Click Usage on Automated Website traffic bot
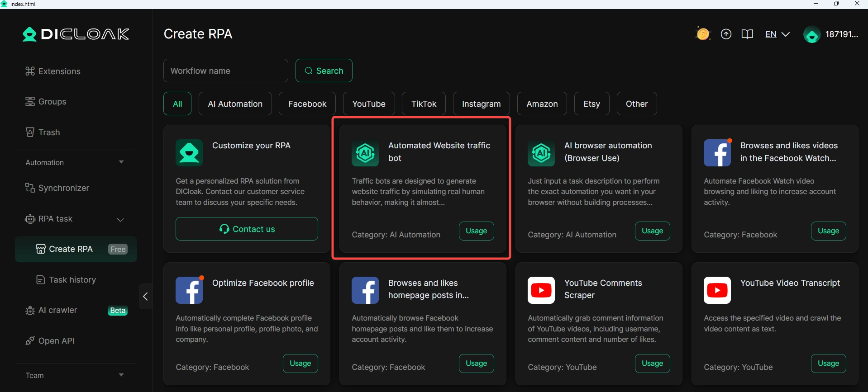The height and width of the screenshot is (392, 868). tap(477, 231)
